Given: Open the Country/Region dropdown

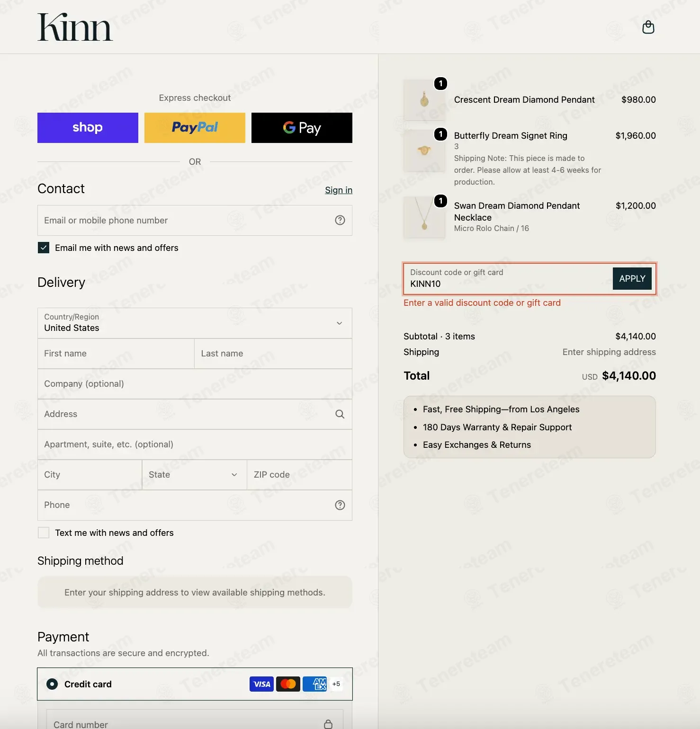Looking at the screenshot, I should pos(195,323).
